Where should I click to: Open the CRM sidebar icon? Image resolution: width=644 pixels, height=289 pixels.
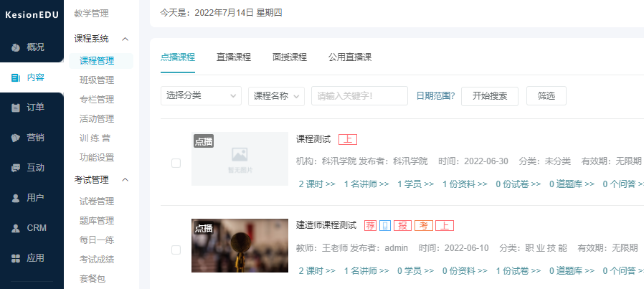(x=16, y=228)
